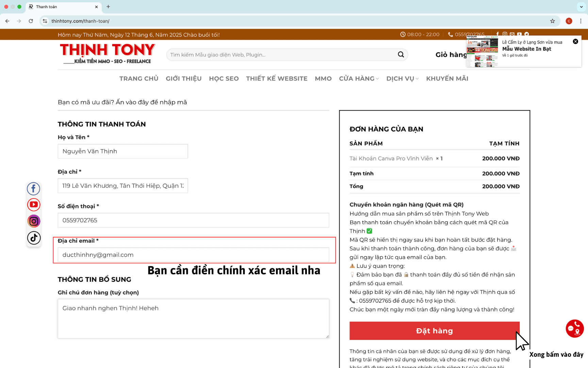This screenshot has width=588, height=368.
Task: Click the THÔNG TIN BỔ SUNG heading
Action: click(94, 279)
